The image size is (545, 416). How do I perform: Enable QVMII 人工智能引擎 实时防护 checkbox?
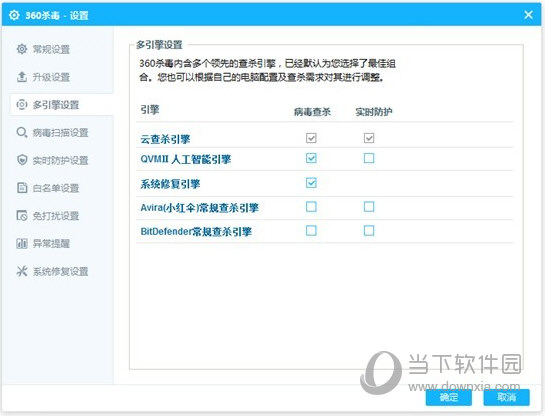coord(369,158)
